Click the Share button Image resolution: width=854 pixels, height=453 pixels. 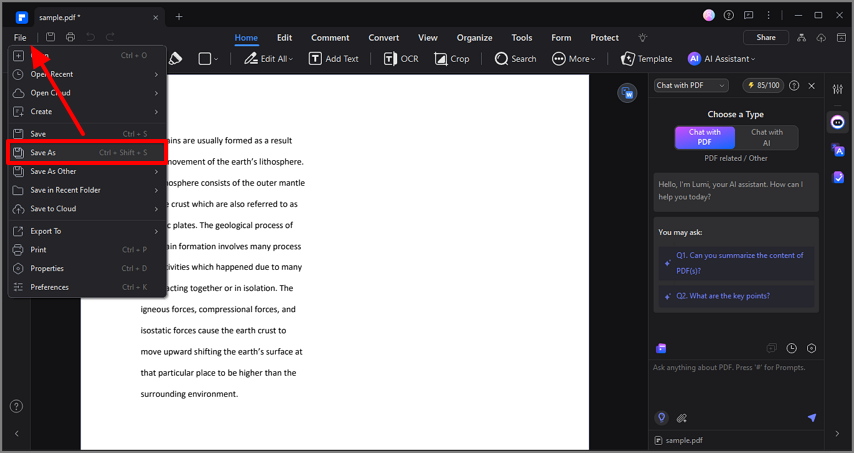[766, 37]
